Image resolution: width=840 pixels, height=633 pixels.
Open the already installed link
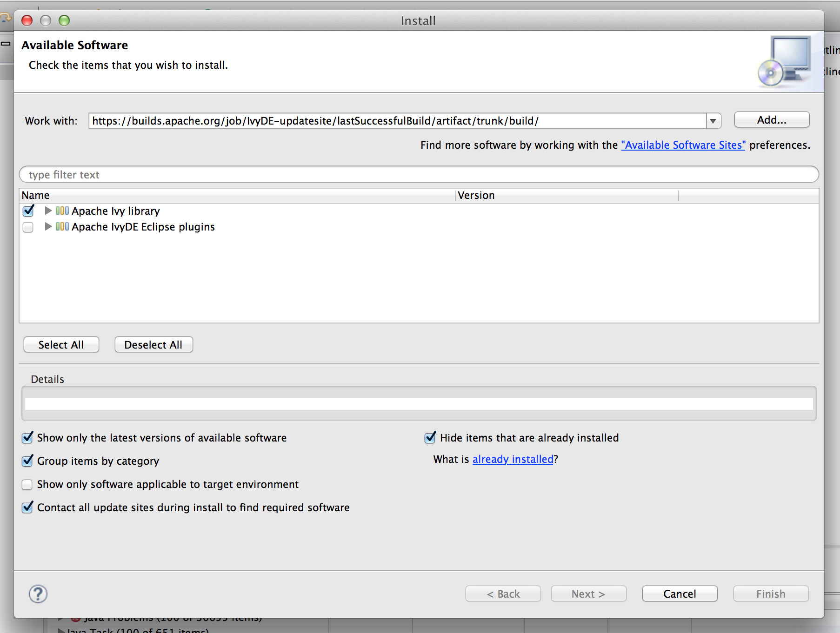[x=513, y=459]
